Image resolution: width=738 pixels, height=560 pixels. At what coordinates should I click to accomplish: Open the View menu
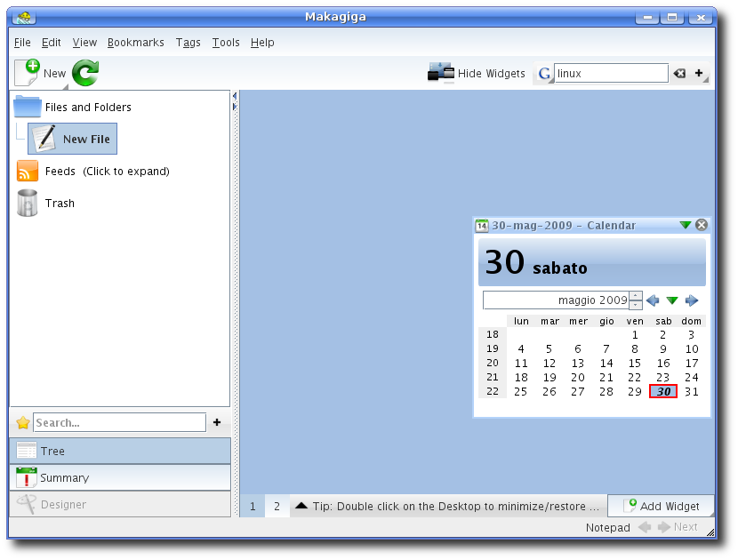pyautogui.click(x=84, y=43)
